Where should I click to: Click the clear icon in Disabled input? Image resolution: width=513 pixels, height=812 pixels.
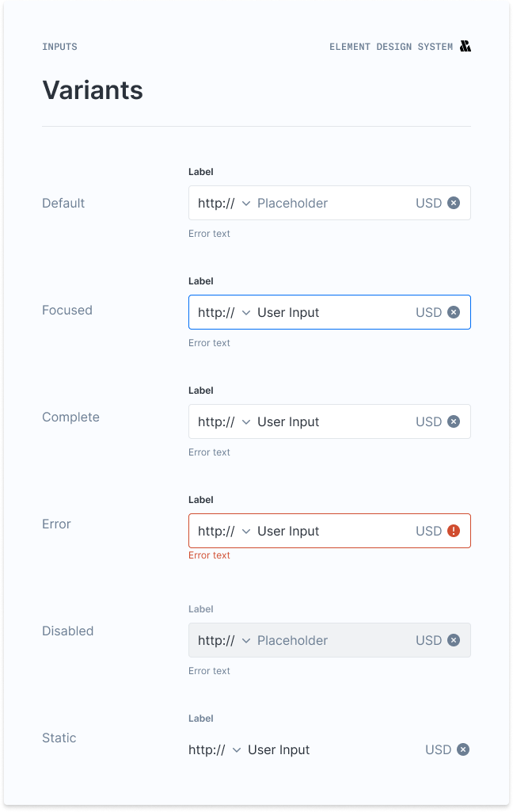[454, 640]
